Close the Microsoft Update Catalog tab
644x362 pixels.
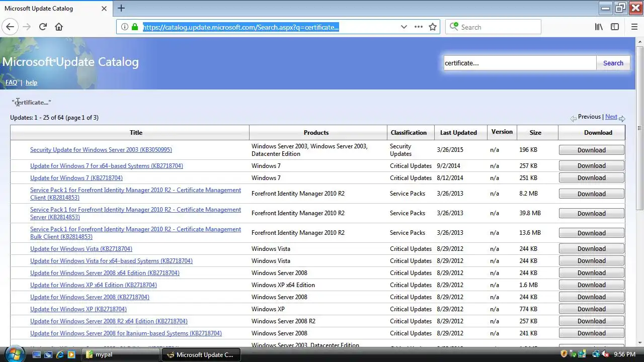tap(104, 9)
